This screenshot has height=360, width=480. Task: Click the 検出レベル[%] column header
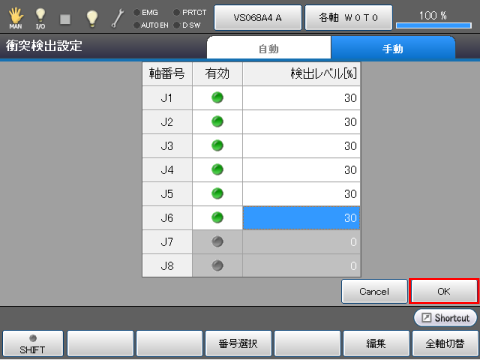tap(301, 74)
